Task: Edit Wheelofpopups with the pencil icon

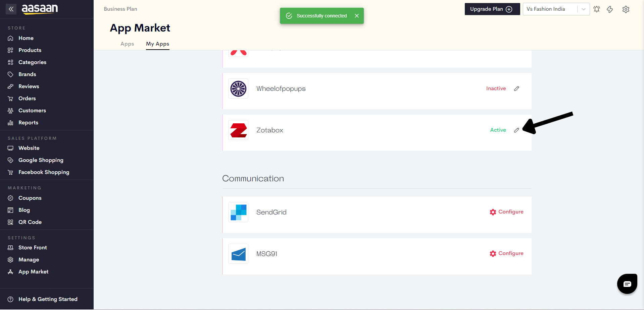Action: click(x=517, y=88)
